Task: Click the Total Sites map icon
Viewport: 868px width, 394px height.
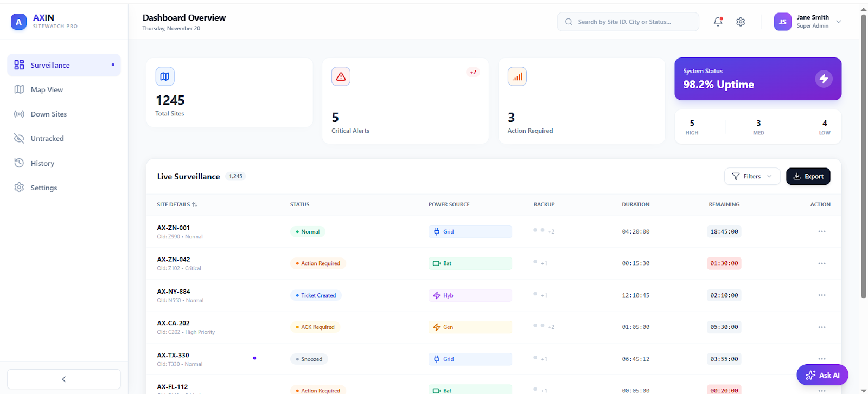Action: coord(165,76)
